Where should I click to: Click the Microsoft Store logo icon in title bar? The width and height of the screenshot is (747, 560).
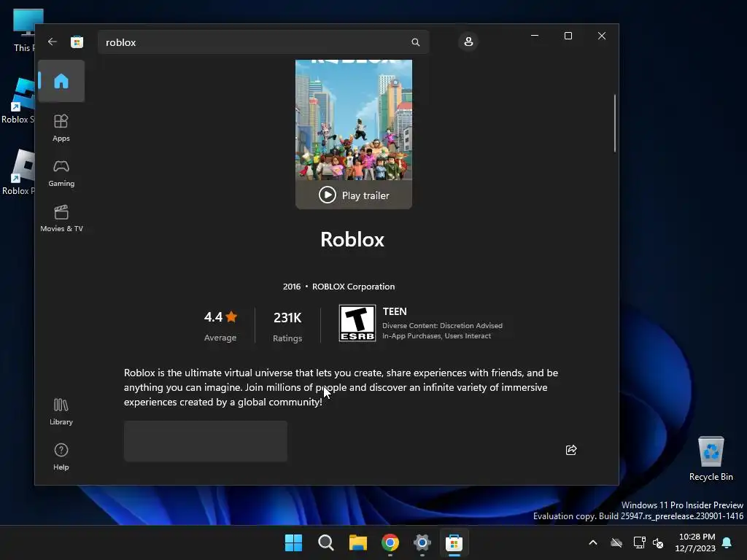click(77, 42)
